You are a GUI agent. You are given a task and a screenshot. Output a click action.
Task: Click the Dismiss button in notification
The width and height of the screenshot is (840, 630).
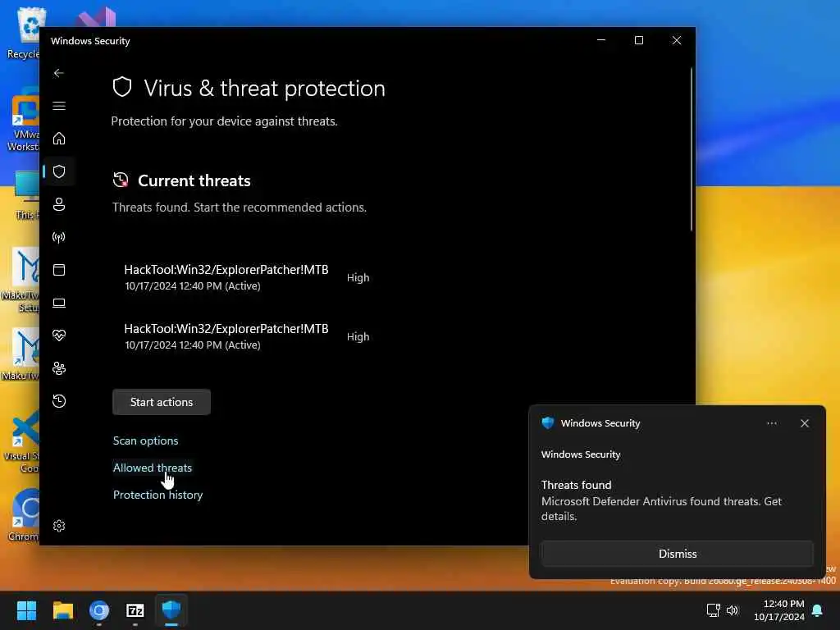point(677,554)
